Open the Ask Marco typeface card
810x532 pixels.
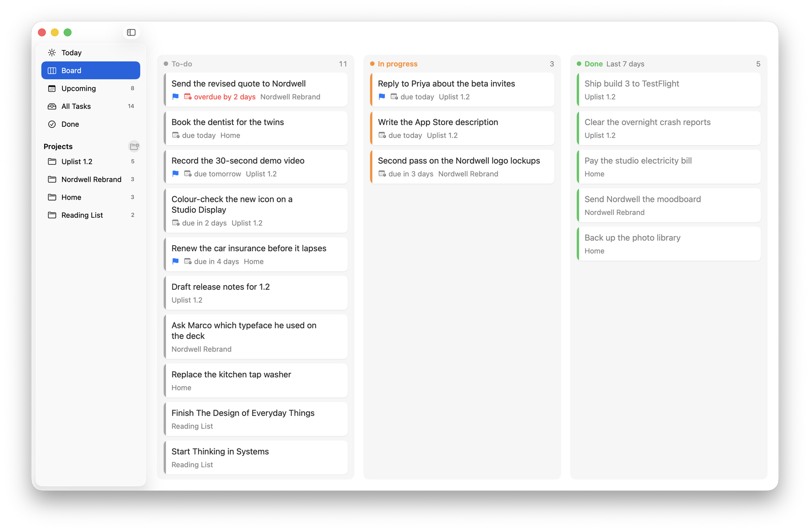[256, 337]
